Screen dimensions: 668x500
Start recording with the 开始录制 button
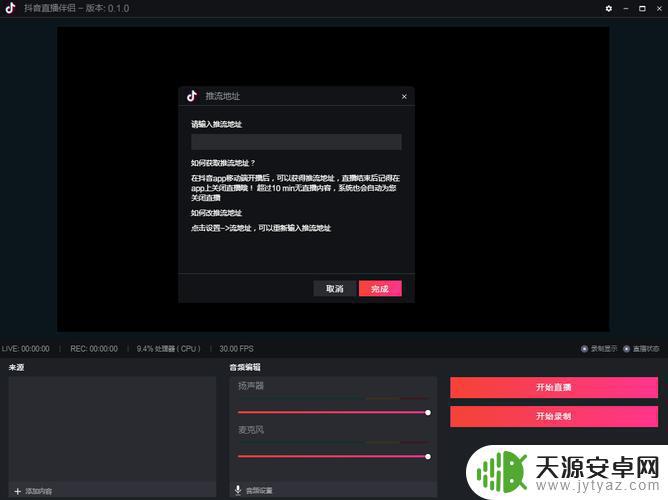pyautogui.click(x=554, y=417)
